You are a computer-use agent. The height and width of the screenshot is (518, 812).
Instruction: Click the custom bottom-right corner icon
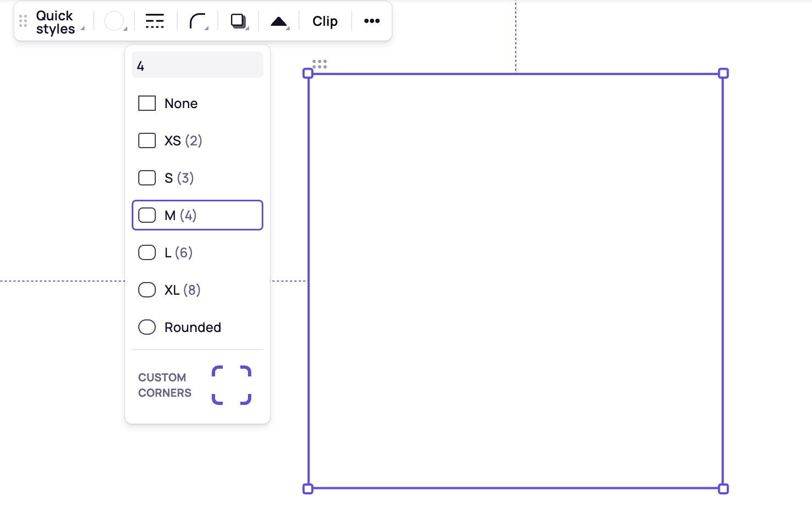[246, 399]
